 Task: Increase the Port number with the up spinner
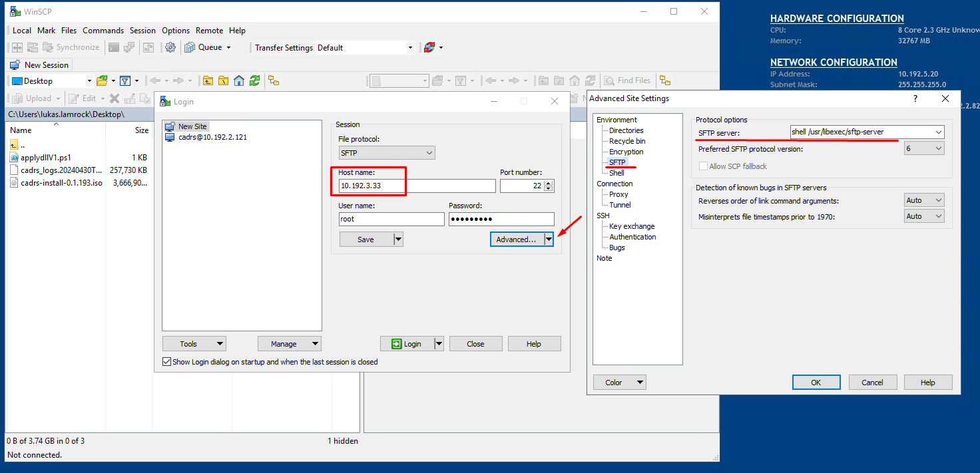549,183
